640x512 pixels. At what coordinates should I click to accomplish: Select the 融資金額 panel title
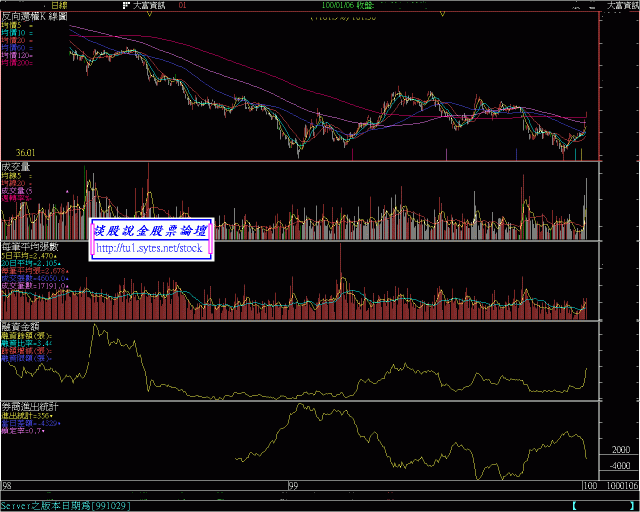pyautogui.click(x=20, y=327)
